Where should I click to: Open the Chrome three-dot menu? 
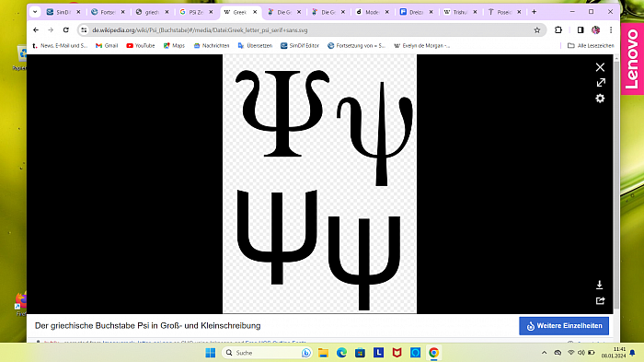pyautogui.click(x=611, y=30)
